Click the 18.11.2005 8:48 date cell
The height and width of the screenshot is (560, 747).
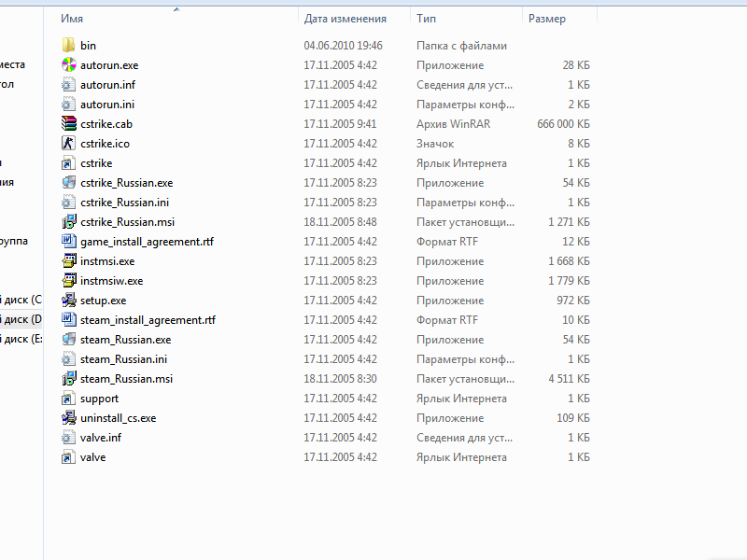tap(340, 221)
